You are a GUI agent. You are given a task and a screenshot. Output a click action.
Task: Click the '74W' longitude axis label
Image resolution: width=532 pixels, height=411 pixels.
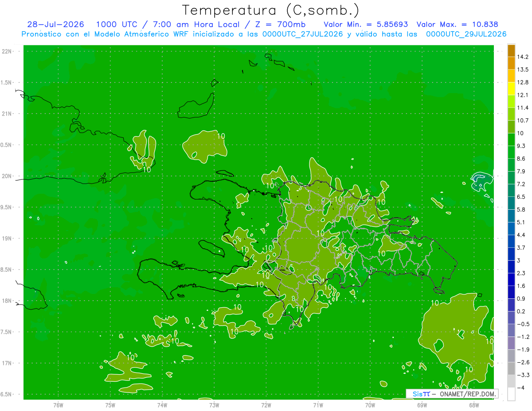pyautogui.click(x=162, y=405)
